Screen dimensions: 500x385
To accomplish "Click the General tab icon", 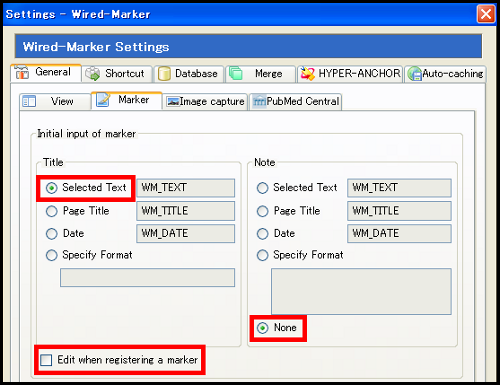I will 22,72.
